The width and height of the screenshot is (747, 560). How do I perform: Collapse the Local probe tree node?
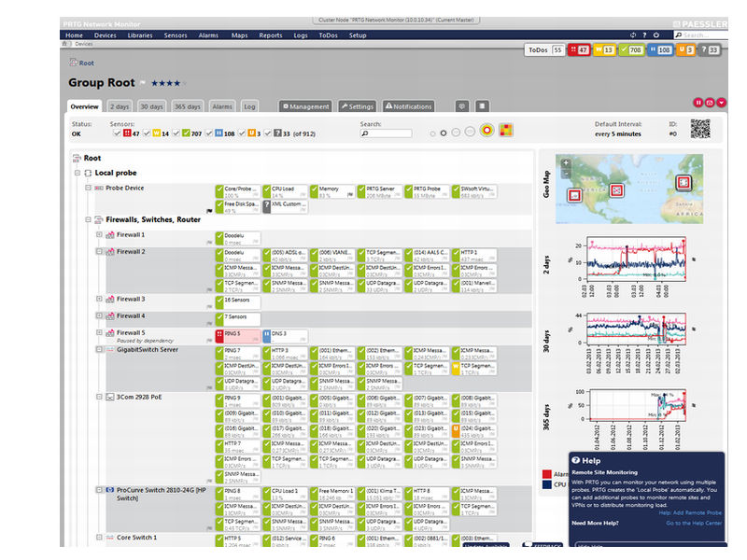78,173
